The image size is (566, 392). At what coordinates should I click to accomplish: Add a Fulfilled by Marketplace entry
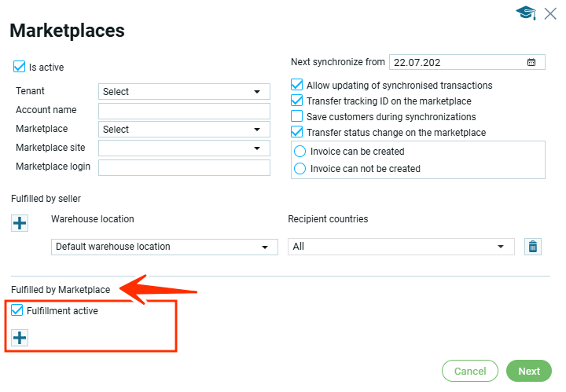20,339
